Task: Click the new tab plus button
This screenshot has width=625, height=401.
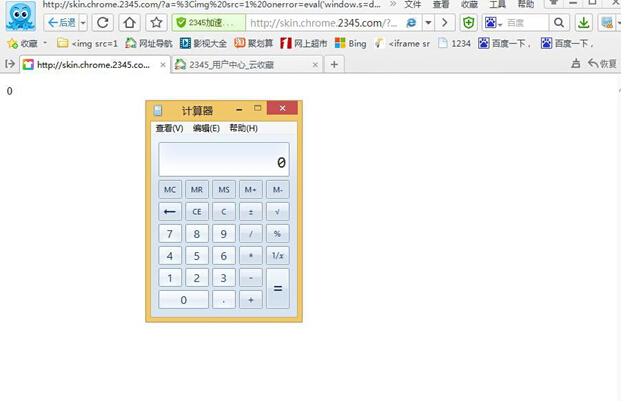Action: pyautogui.click(x=334, y=64)
